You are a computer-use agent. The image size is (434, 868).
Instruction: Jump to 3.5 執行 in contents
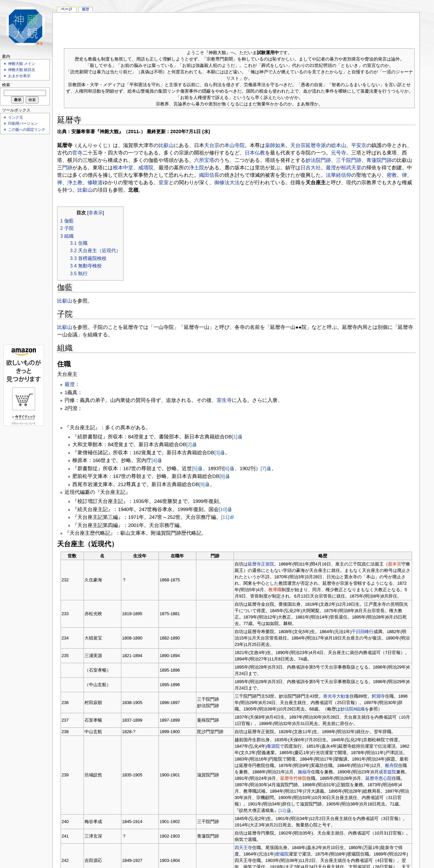(79, 273)
